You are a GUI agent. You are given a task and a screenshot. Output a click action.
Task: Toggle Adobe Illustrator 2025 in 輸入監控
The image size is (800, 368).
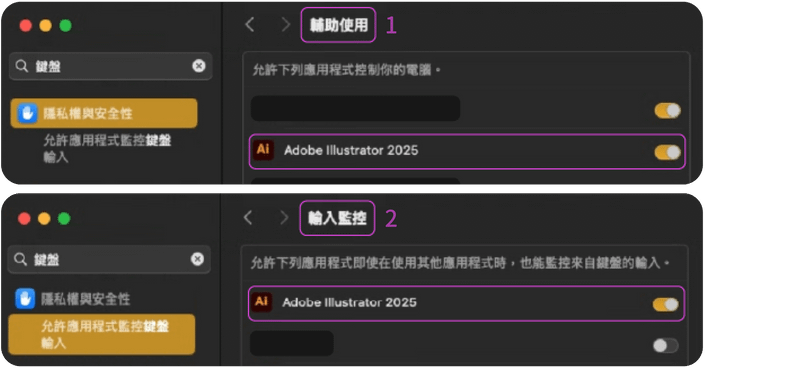tap(665, 305)
